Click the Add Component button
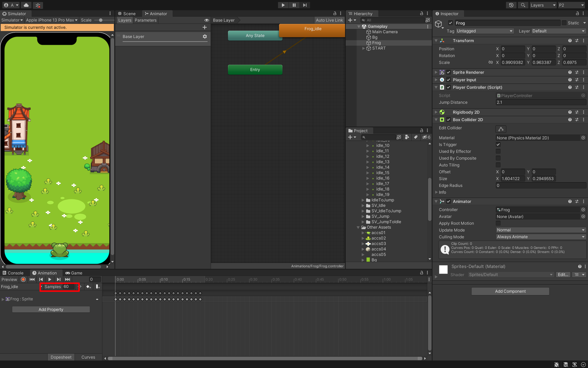The image size is (588, 368). pos(510,291)
